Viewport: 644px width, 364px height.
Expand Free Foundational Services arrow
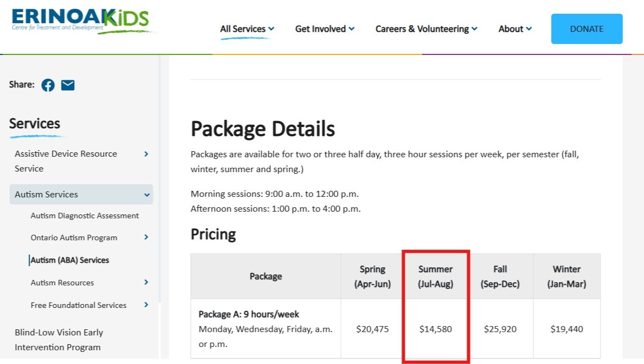point(146,305)
